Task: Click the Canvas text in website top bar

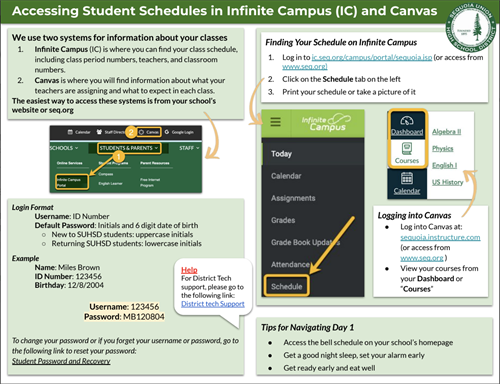Action: pos(152,132)
